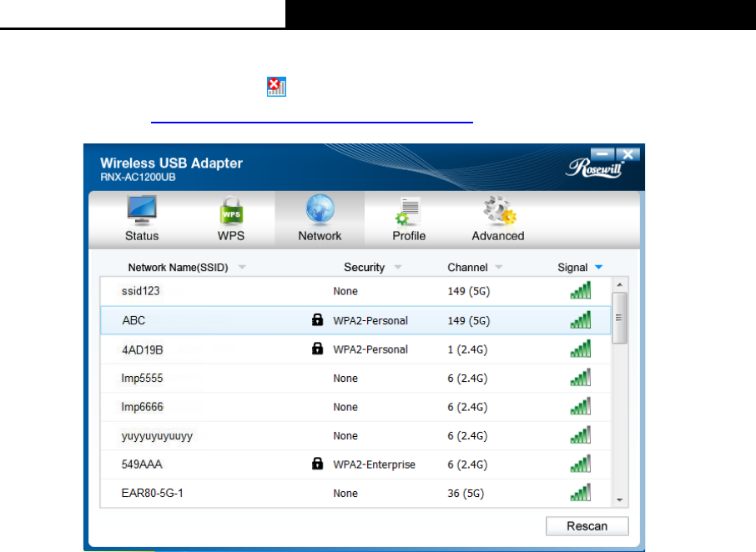Viewport: 756px width, 552px height.
Task: Click signal bars for Imp5555
Action: (x=581, y=378)
